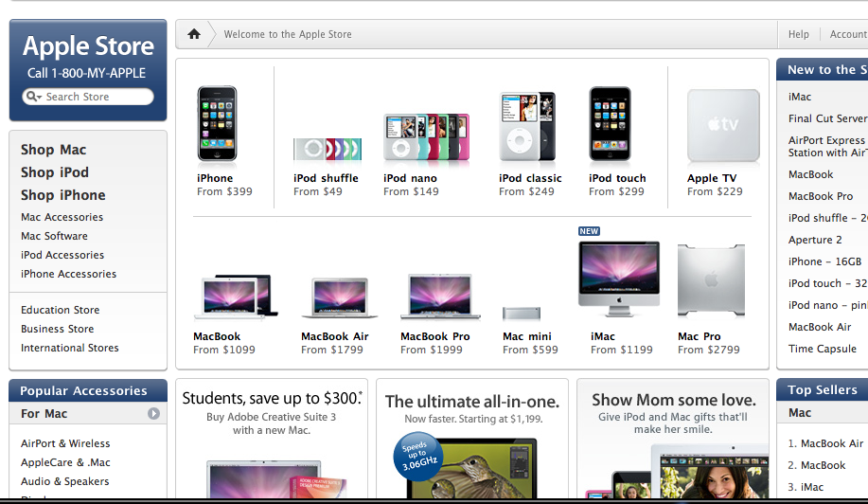Open the new iMac product image
868x504 pixels.
coord(619,279)
